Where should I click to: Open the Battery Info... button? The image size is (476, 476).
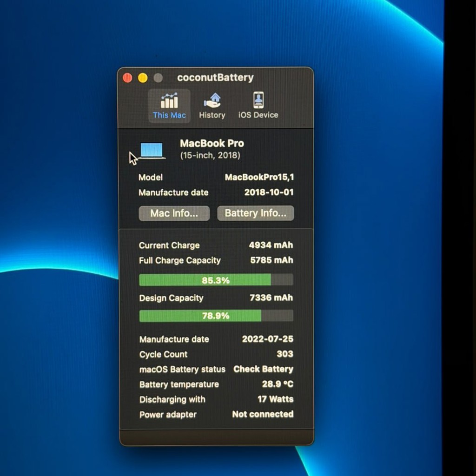255,213
